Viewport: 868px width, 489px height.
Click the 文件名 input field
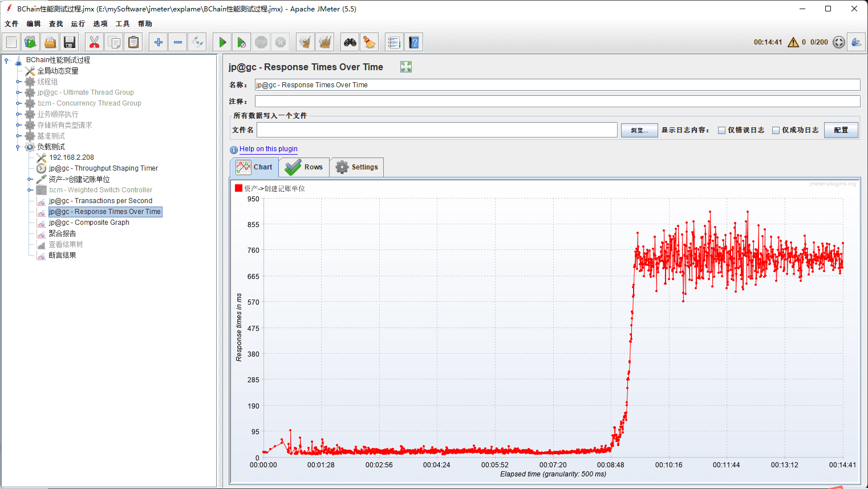click(437, 130)
